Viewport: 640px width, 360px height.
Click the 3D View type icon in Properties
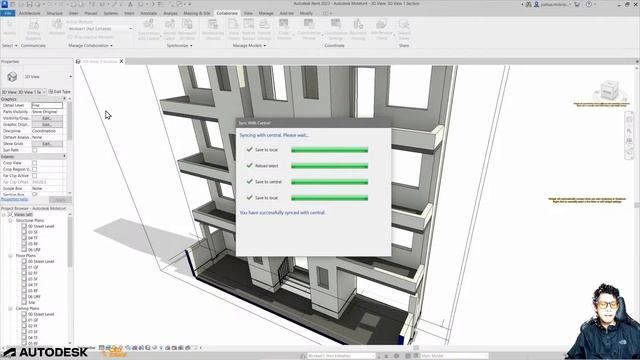12,76
